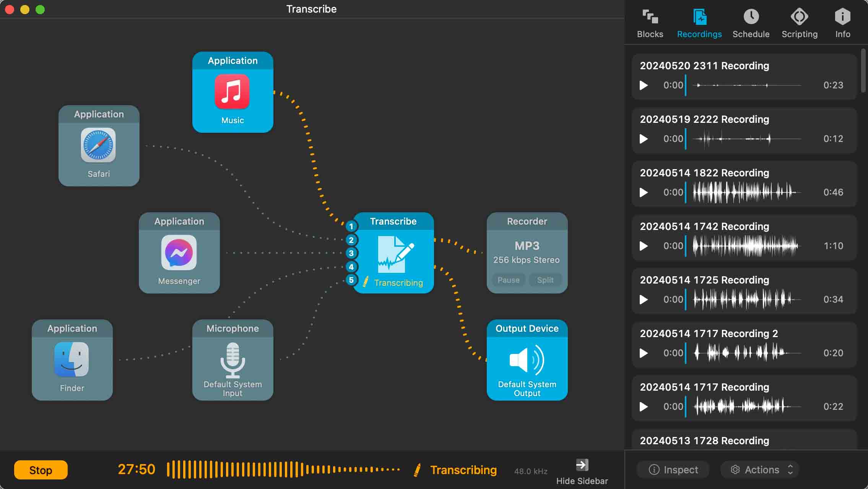
Task: Select the 20240513 1728 Recording title
Action: click(704, 441)
